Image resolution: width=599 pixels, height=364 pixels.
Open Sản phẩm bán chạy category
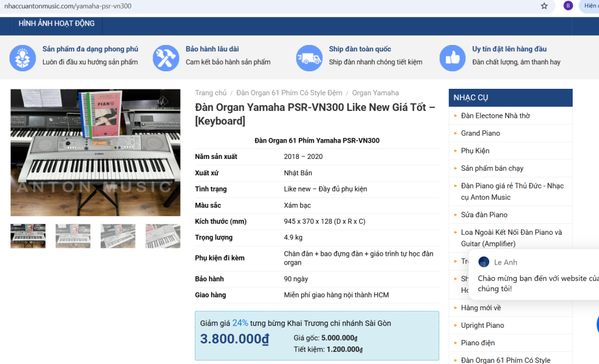492,168
